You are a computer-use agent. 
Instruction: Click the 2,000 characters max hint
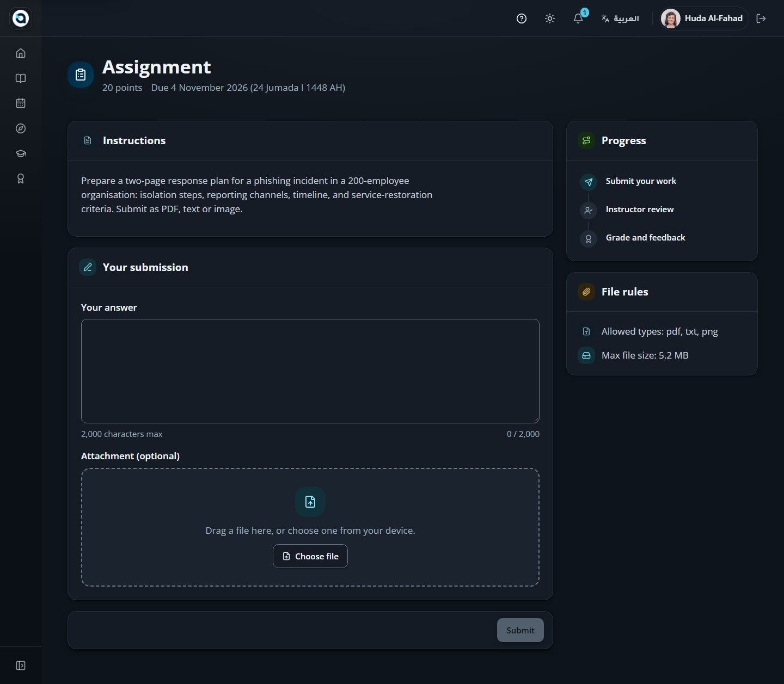pyautogui.click(x=122, y=434)
